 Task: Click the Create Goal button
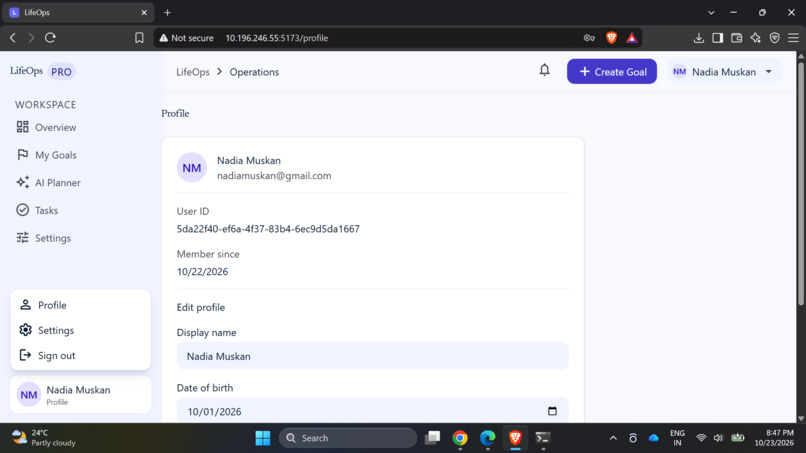coord(612,71)
